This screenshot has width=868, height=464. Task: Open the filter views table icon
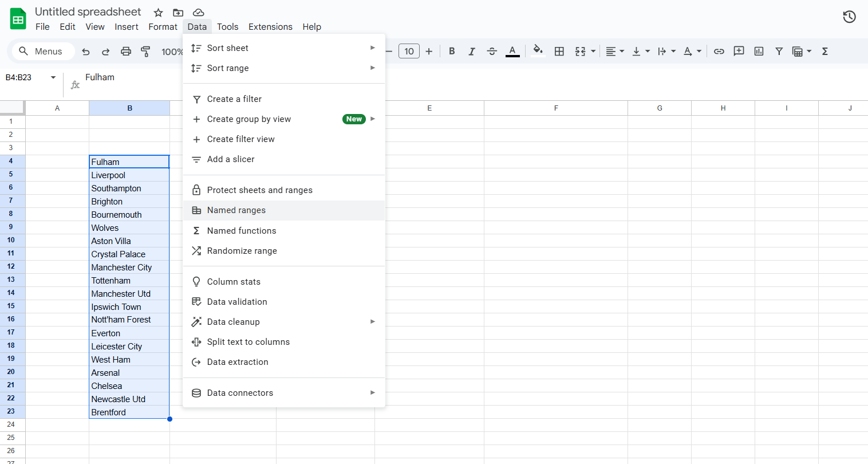tap(797, 52)
